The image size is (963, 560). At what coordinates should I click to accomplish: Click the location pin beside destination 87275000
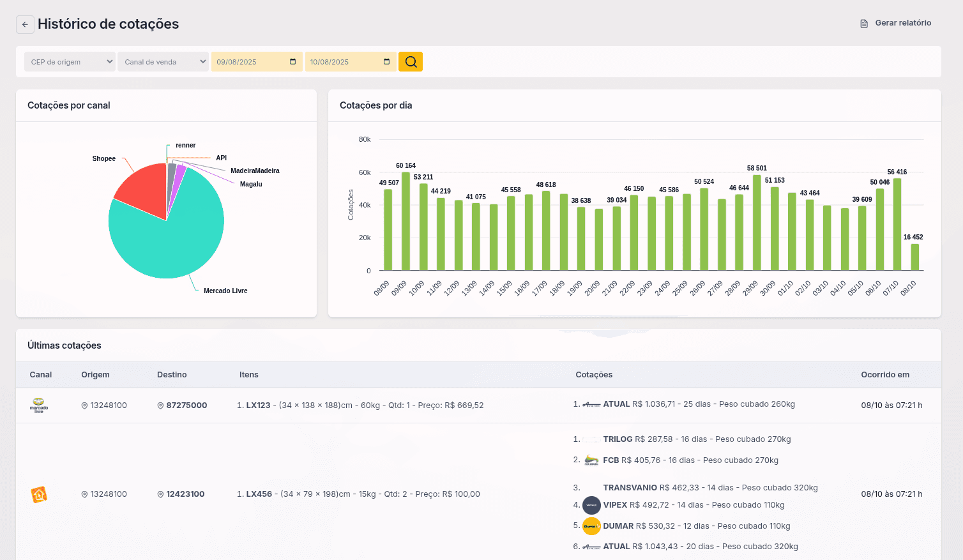[160, 405]
